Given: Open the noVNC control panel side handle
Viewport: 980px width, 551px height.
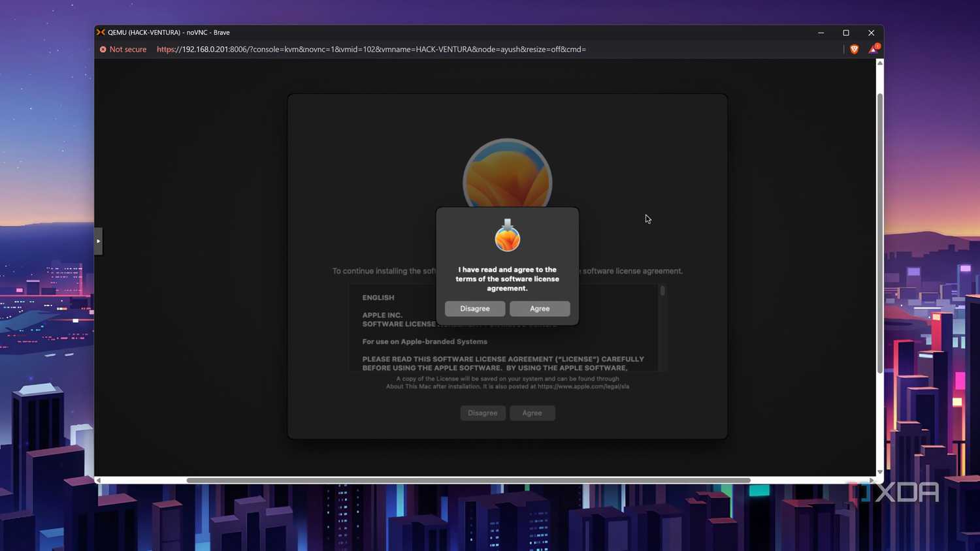Looking at the screenshot, I should click(98, 241).
